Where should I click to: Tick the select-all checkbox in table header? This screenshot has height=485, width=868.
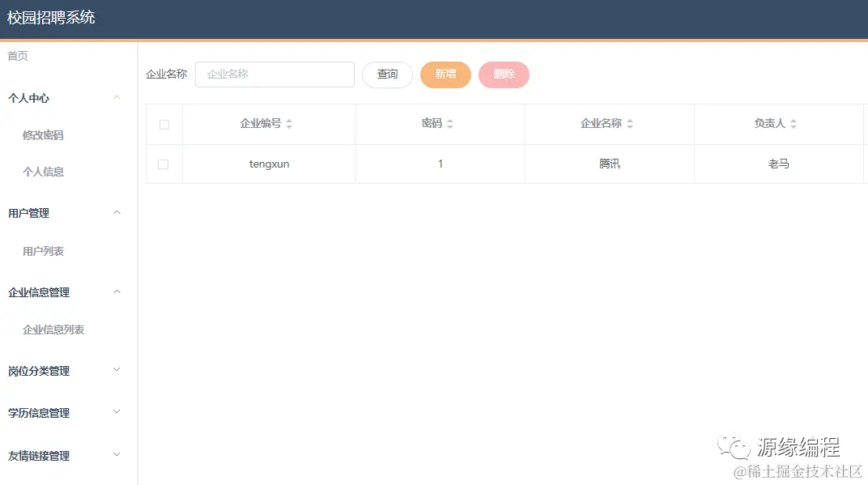point(164,125)
